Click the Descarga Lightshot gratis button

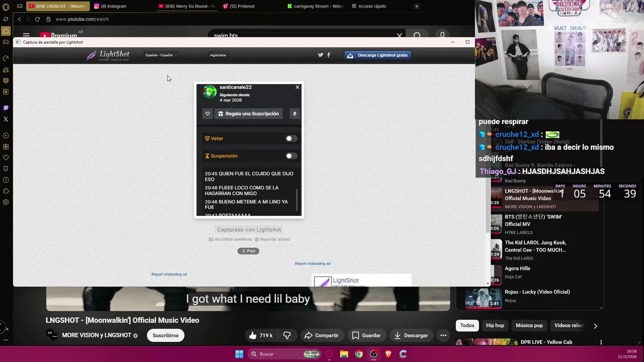tap(378, 55)
